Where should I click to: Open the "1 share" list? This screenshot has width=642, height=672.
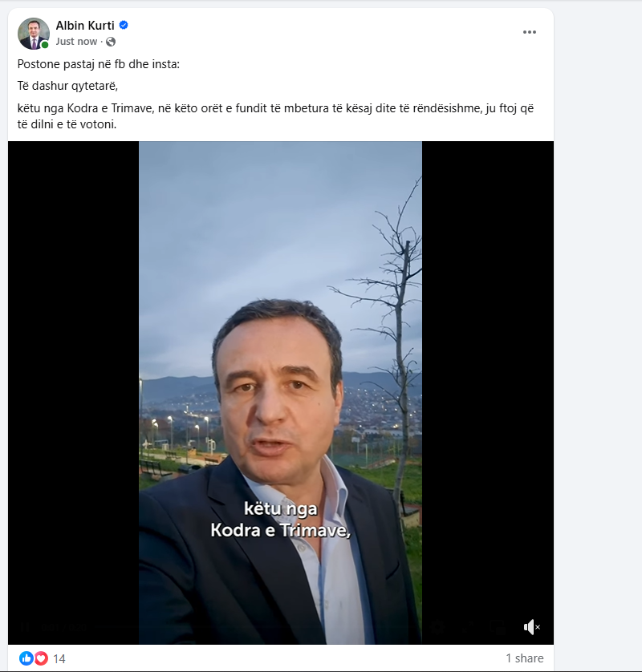click(x=524, y=658)
